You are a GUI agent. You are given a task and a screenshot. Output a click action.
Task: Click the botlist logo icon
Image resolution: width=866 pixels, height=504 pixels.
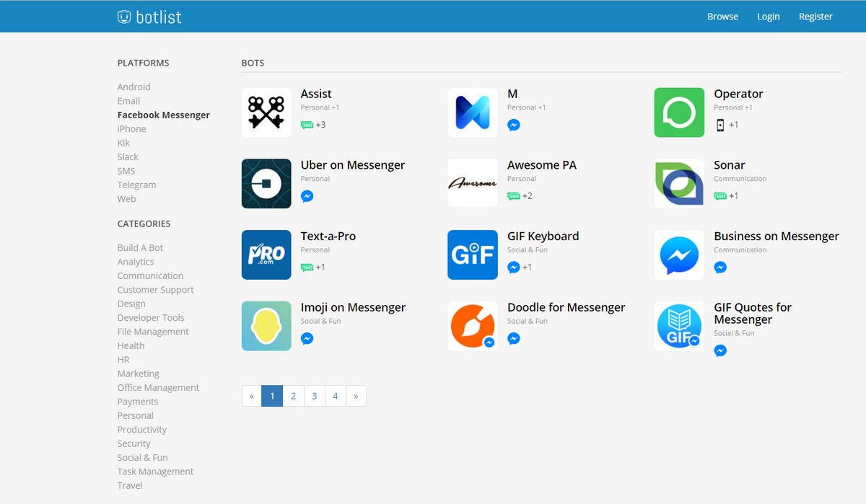[x=124, y=17]
